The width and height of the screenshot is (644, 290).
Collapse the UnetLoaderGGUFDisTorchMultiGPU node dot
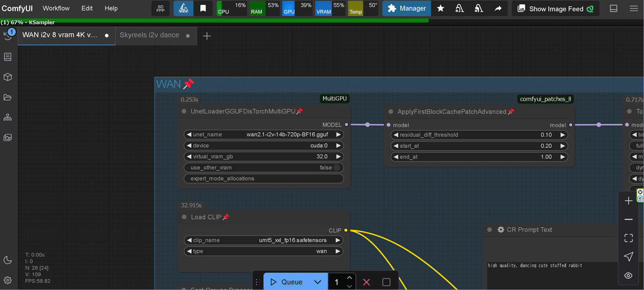tap(184, 111)
